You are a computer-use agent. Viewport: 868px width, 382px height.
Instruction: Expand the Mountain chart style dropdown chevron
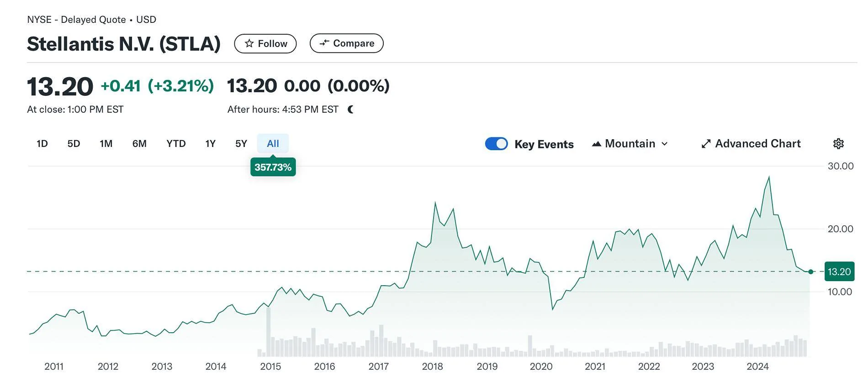point(665,144)
